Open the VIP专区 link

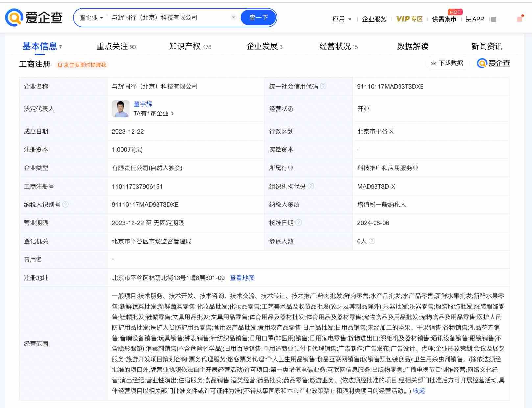click(x=409, y=19)
